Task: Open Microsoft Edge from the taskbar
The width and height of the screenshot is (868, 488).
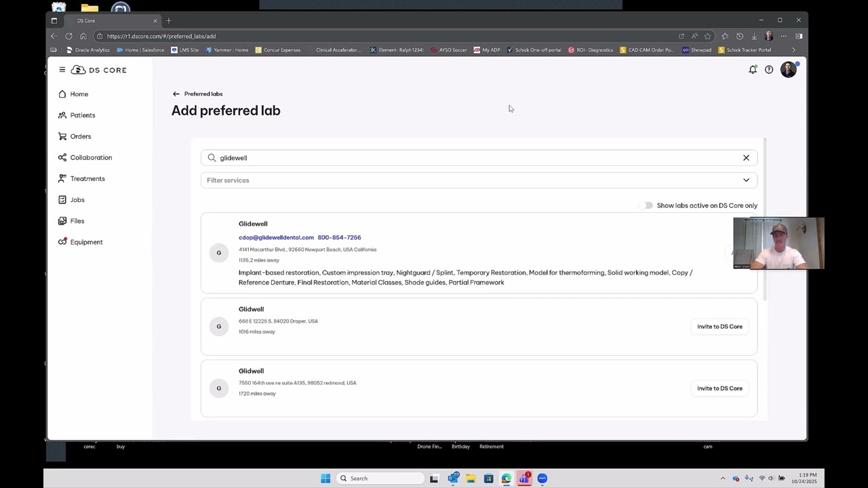Action: tap(506, 479)
